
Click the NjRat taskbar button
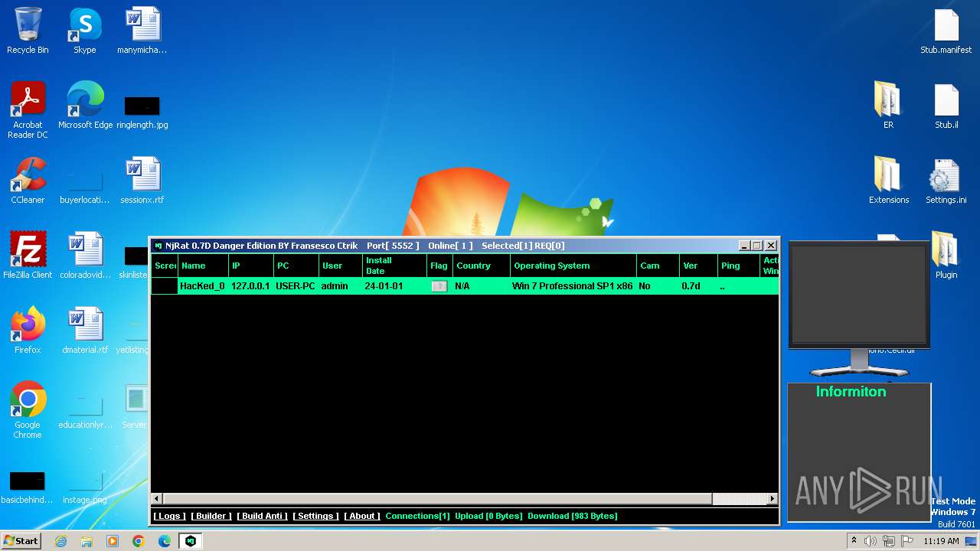point(191,541)
